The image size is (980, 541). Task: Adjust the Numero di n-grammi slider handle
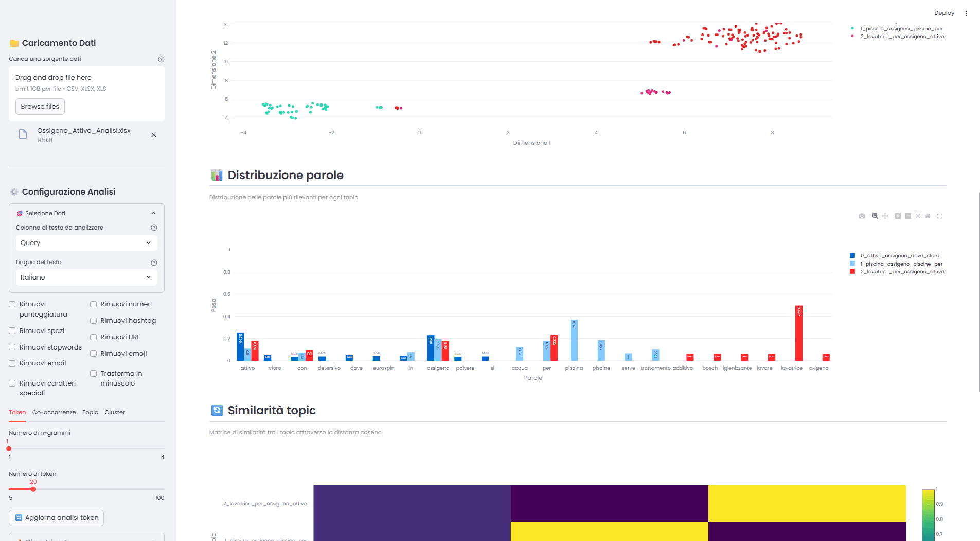point(9,449)
